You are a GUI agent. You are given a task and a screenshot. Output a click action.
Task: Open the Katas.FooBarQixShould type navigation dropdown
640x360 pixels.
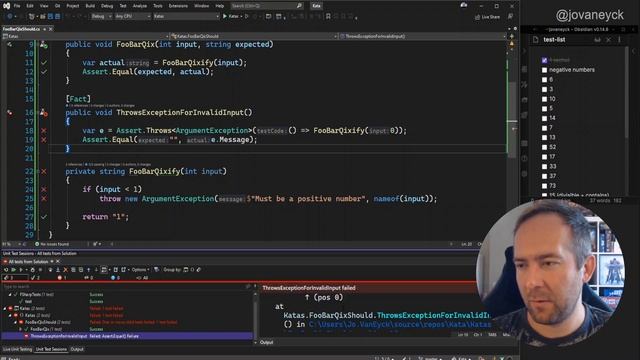[x=254, y=36]
